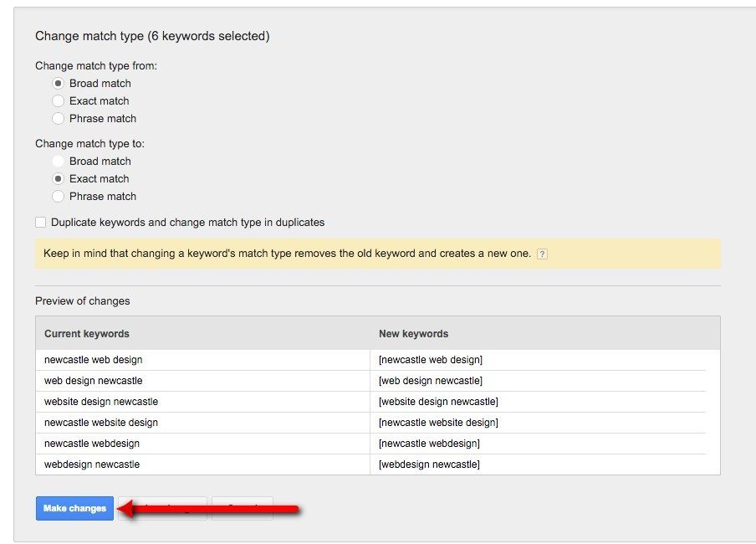756x544 pixels.
Task: Click the Current keywords column header
Action: pos(88,333)
